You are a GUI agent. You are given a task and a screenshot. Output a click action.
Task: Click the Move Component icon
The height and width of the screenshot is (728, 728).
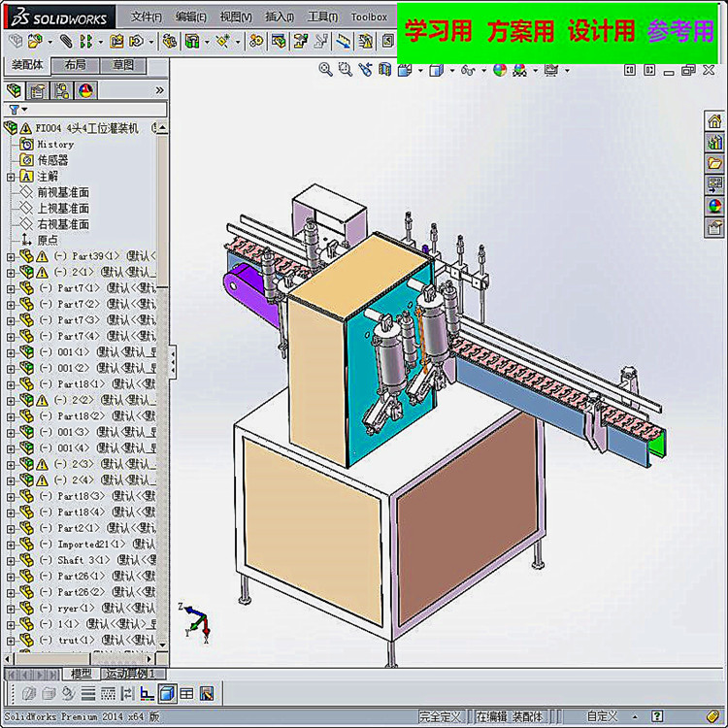click(x=137, y=42)
